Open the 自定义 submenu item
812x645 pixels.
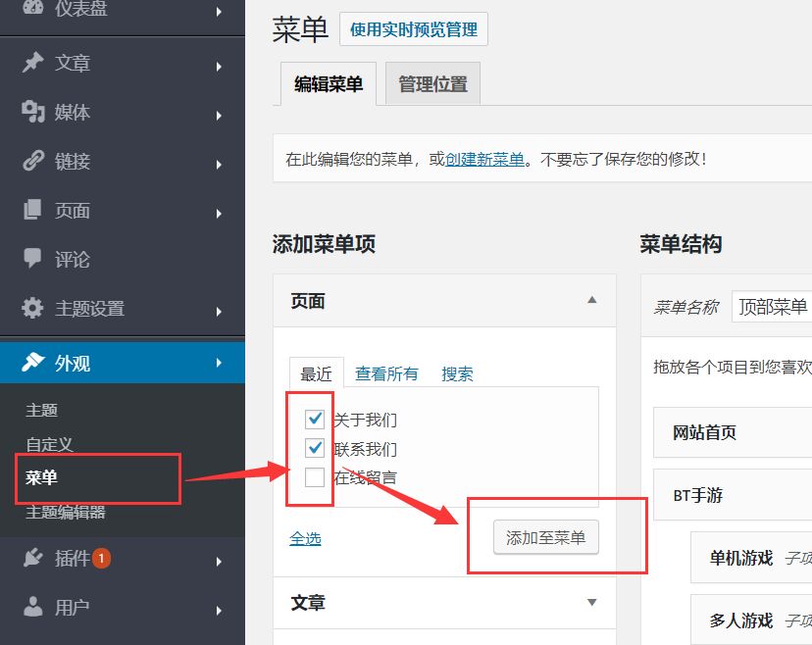(50, 444)
